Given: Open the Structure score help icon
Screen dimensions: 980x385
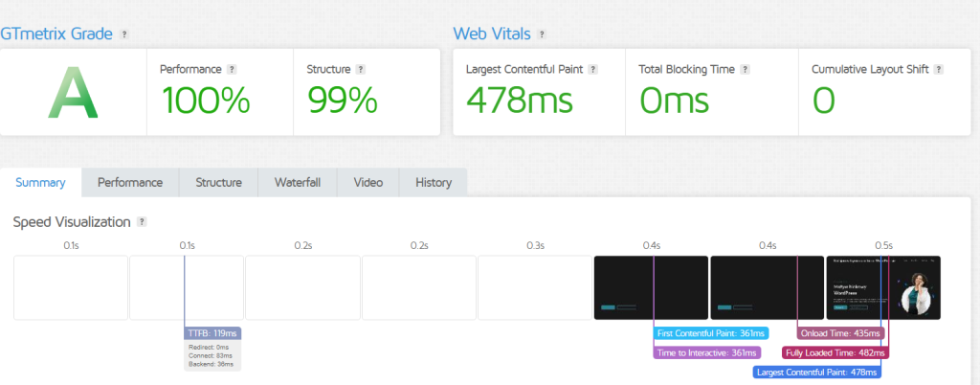Looking at the screenshot, I should [361, 69].
